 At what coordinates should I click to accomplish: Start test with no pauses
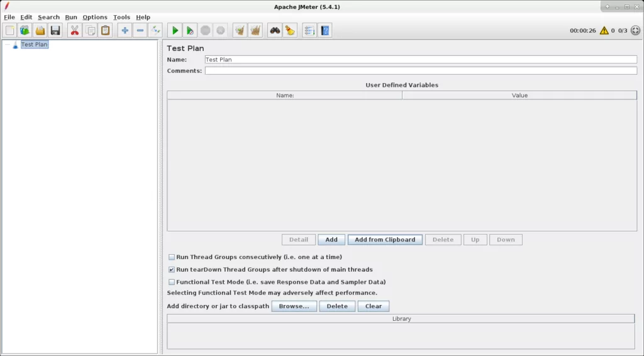point(190,30)
